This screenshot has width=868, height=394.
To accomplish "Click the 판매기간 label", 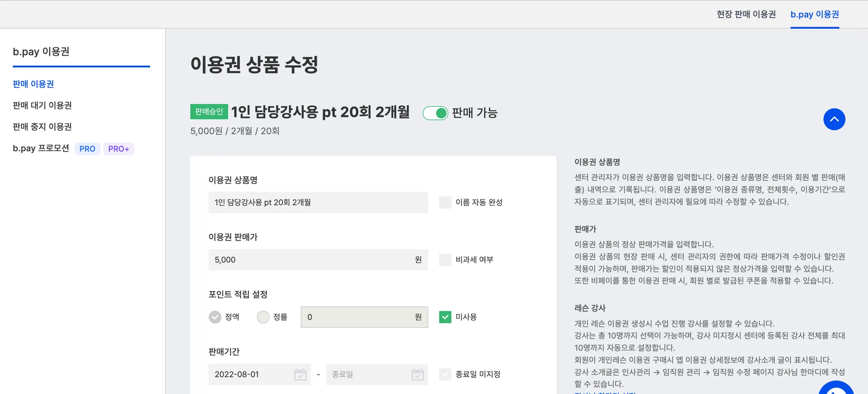I will point(224,352).
